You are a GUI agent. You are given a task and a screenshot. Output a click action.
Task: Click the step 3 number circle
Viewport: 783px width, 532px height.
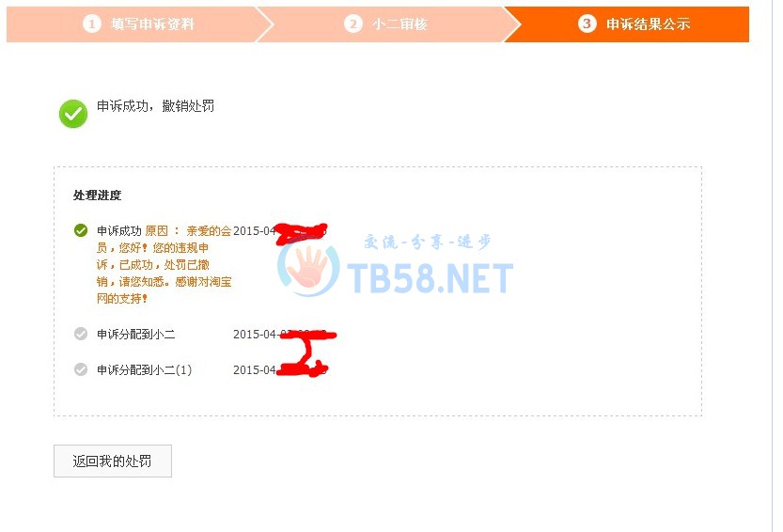[x=587, y=23]
